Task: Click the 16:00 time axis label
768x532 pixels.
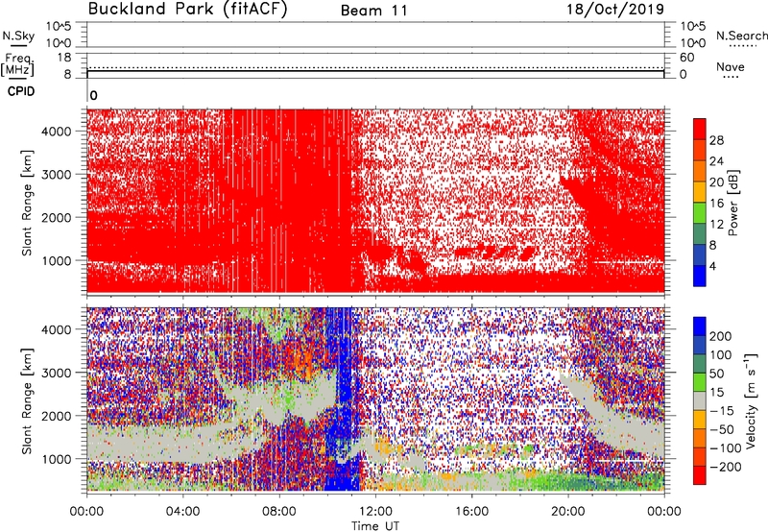Action: 471,512
